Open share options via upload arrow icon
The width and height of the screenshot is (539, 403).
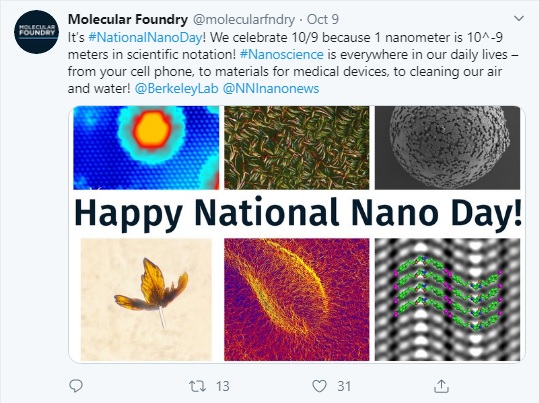click(x=441, y=386)
